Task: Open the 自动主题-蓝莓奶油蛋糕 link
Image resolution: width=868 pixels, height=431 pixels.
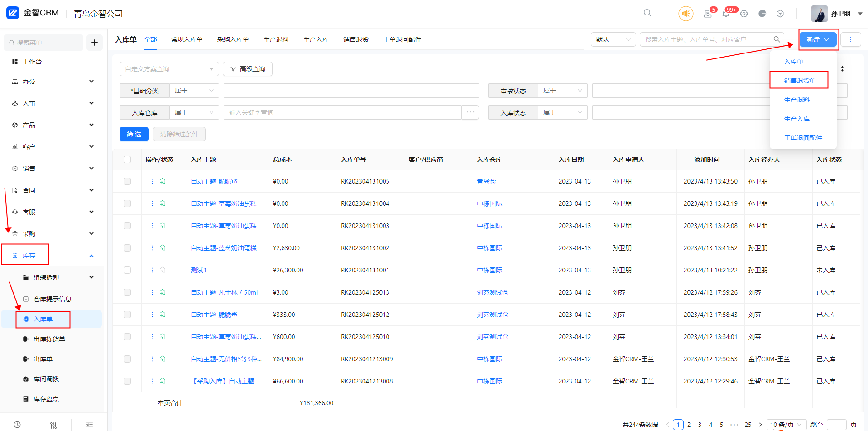Action: click(224, 248)
